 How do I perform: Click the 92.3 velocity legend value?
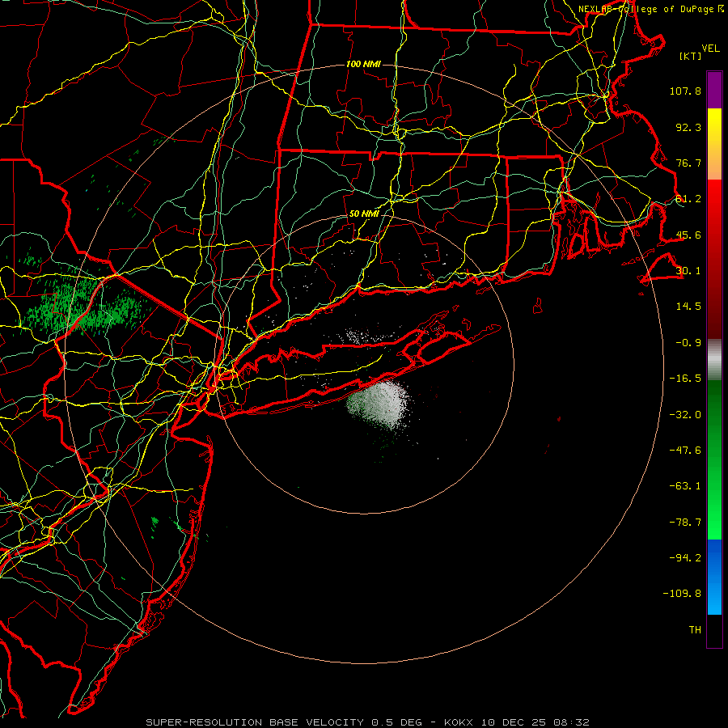[688, 127]
